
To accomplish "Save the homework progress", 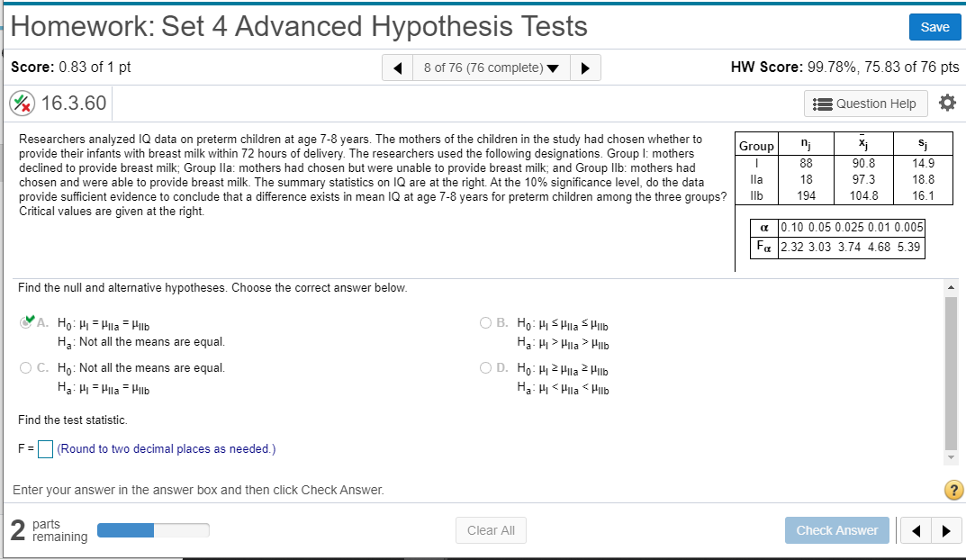I will point(934,27).
